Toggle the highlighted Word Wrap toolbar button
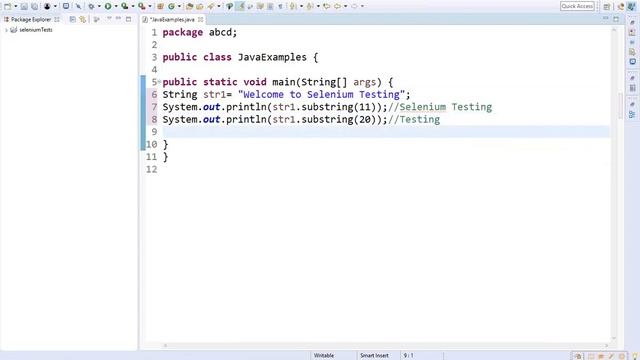This screenshot has height=360, width=640. pos(241,6)
